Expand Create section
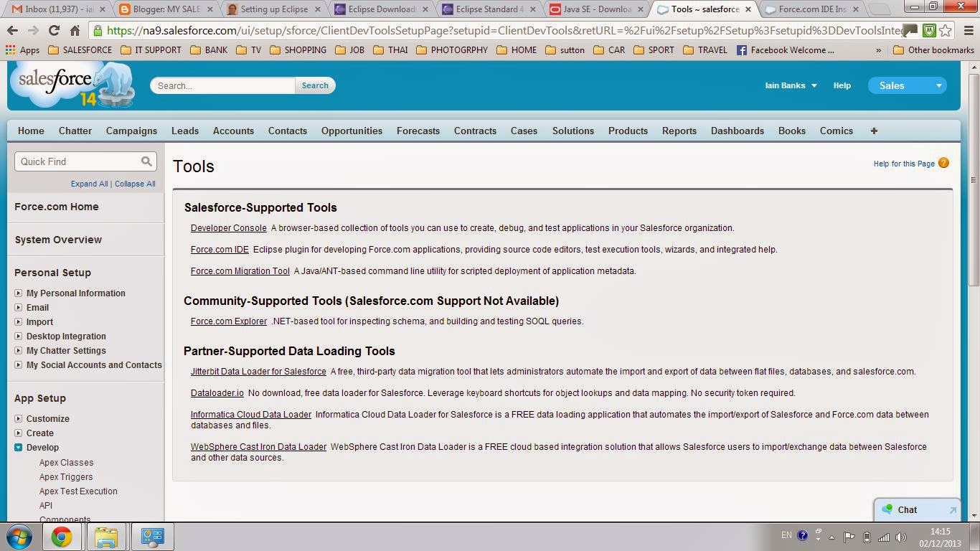The height and width of the screenshot is (551, 980). [19, 433]
